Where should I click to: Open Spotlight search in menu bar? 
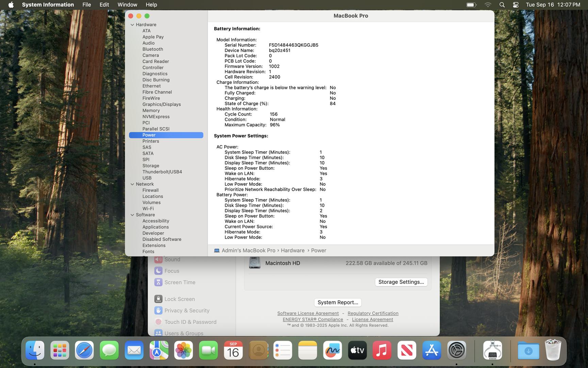tap(502, 5)
